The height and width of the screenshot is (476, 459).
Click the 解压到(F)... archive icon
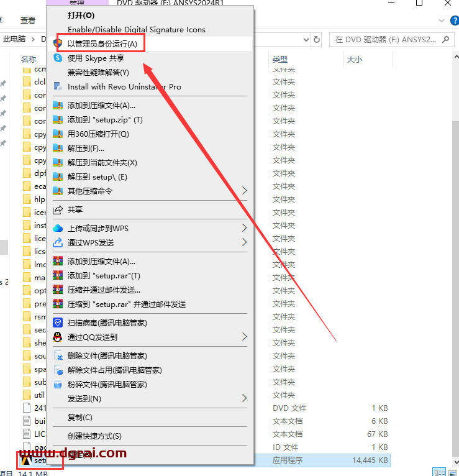[58, 148]
